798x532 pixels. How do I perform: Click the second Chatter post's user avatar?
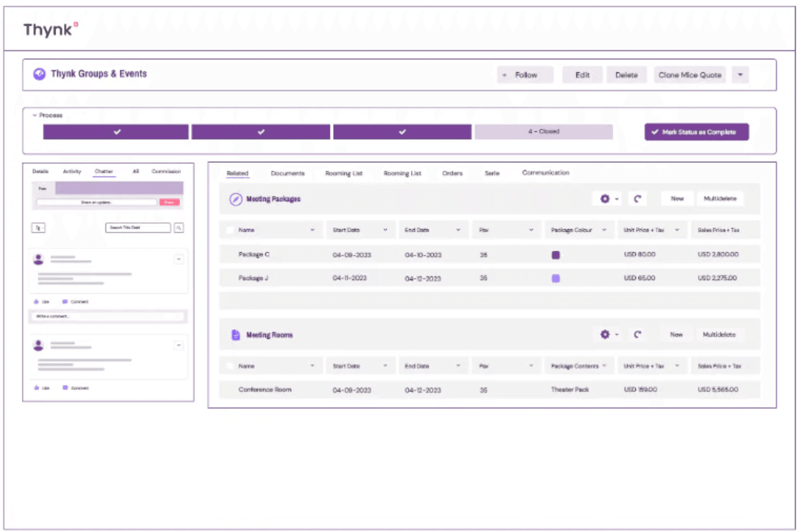click(38, 345)
